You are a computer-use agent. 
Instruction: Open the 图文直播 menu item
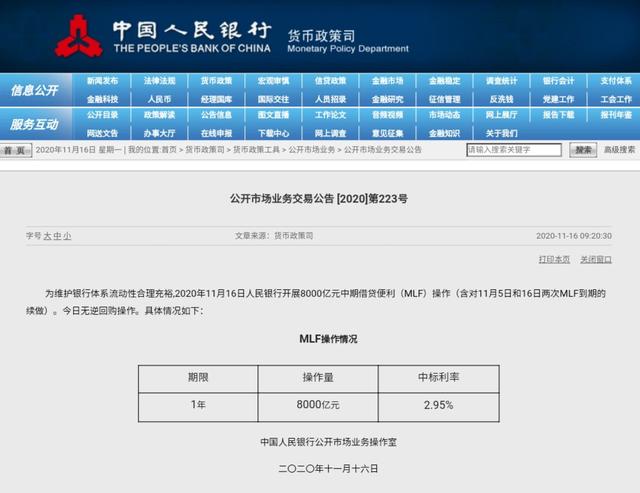tap(273, 115)
